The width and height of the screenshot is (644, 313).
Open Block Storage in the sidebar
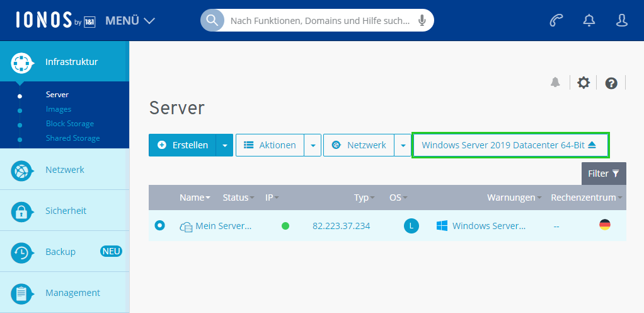(x=70, y=124)
